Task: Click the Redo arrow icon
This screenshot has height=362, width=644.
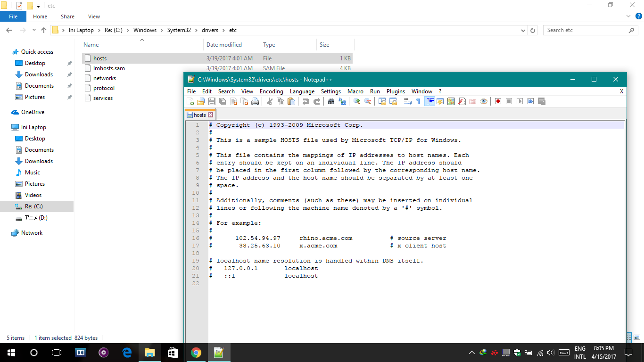Action: pyautogui.click(x=317, y=101)
